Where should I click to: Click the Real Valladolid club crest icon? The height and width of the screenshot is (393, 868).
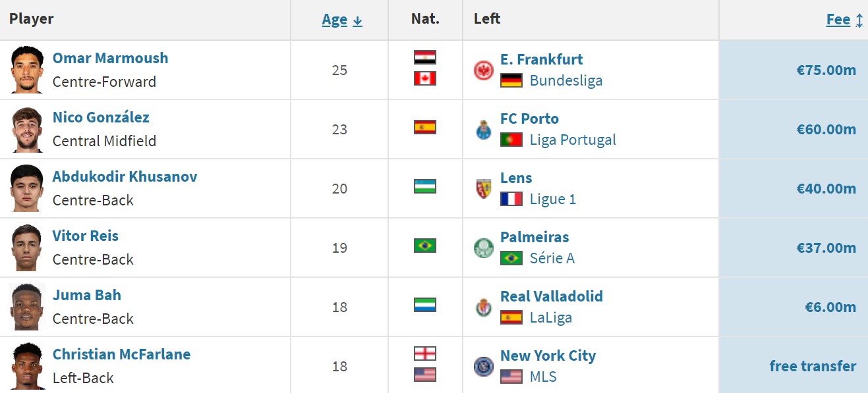pos(484,307)
